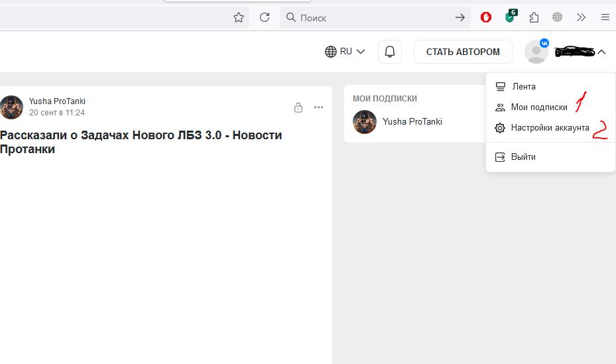The width and height of the screenshot is (616, 364).
Task: Open the green shield extension with badge 6
Action: 511,17
